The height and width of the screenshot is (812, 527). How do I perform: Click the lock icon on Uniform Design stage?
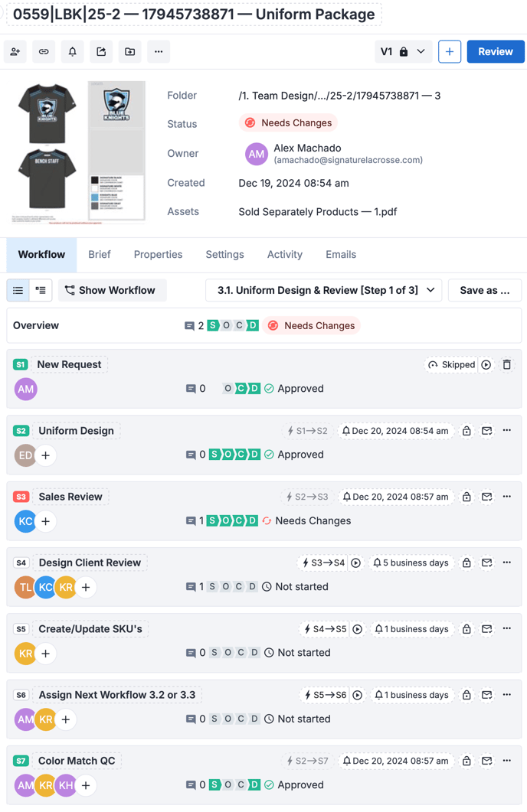(466, 431)
